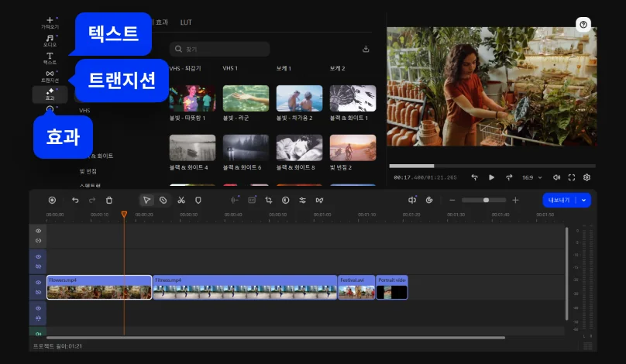626x364 pixels.
Task: Select the 불빛 - 따뜻함 1 effect thumbnail
Action: point(192,98)
